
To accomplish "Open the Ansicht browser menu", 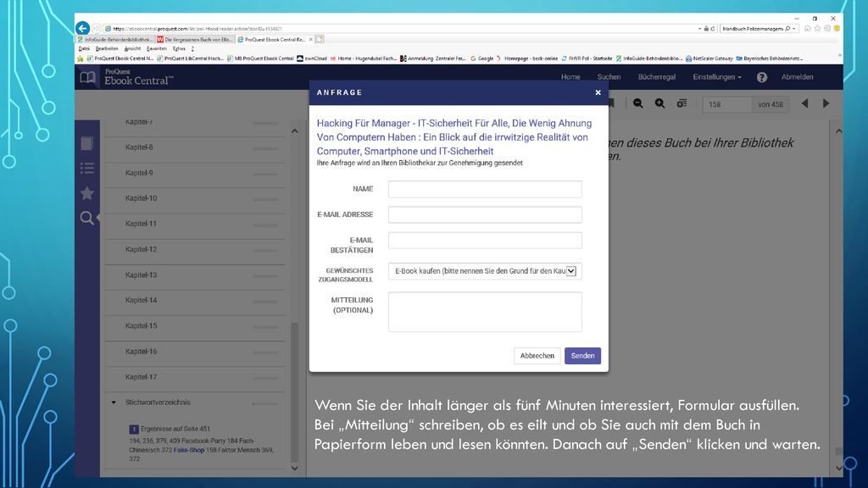I will 132,48.
